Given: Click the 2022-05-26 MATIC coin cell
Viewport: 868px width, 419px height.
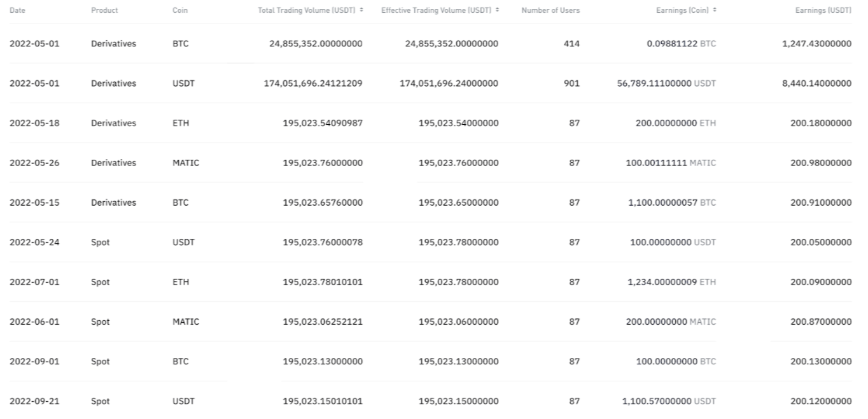Looking at the screenshot, I should click(x=185, y=163).
